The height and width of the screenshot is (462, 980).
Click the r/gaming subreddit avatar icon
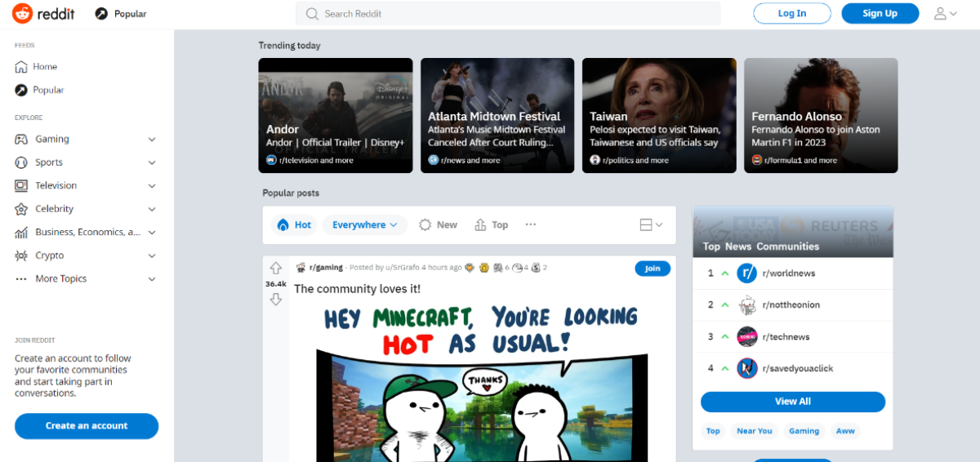point(301,268)
